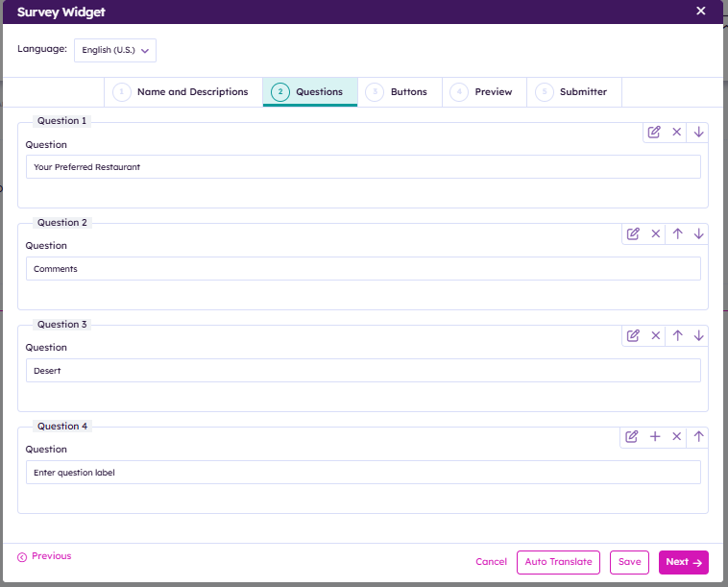Screen dimensions: 728x587
Task: Focus the Your Preferred Restaurant question field
Action: (x=363, y=167)
